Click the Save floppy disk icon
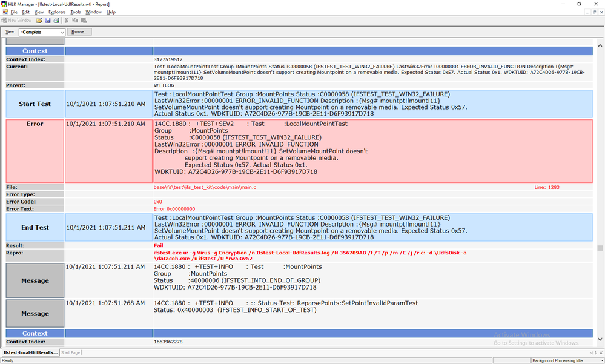Screen dimensions: 605x364 click(x=48, y=21)
